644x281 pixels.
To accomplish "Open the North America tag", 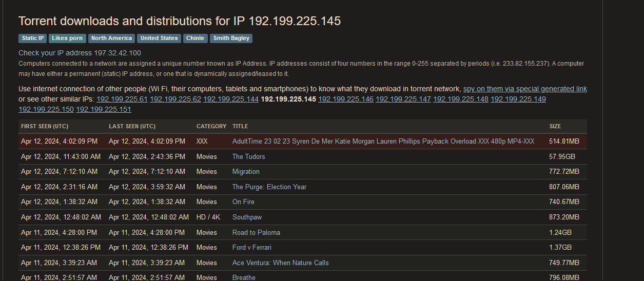I will 112,38.
